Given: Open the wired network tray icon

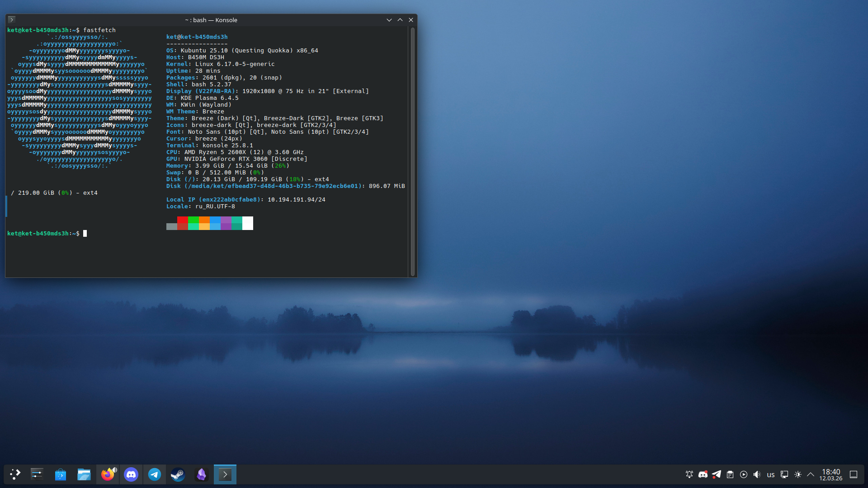Looking at the screenshot, I should (784, 474).
